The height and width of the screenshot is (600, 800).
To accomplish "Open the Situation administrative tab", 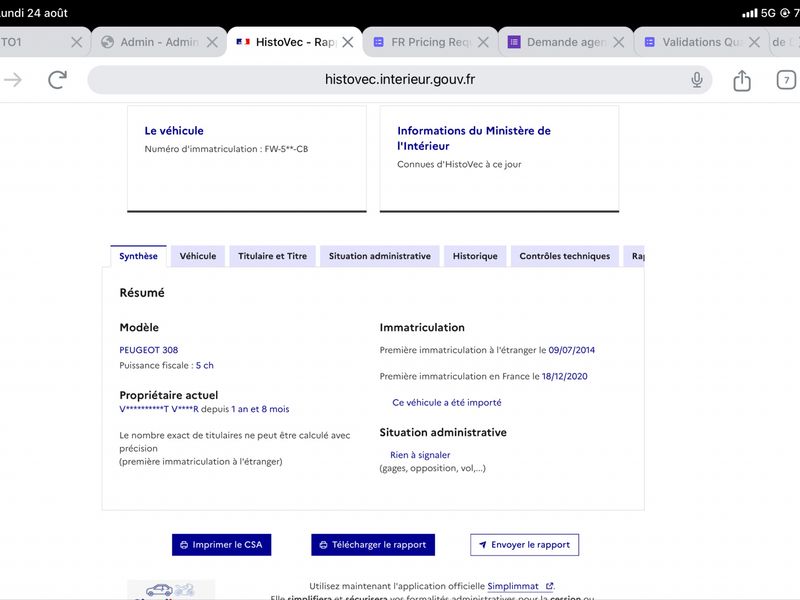I will point(380,256).
